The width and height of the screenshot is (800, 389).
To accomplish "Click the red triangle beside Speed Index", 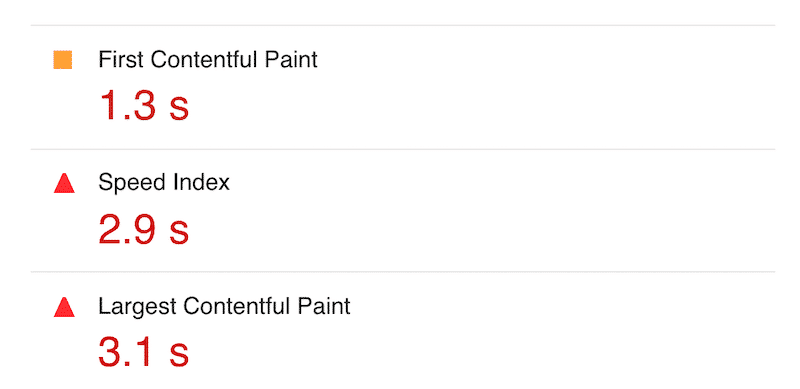I will coord(64,183).
